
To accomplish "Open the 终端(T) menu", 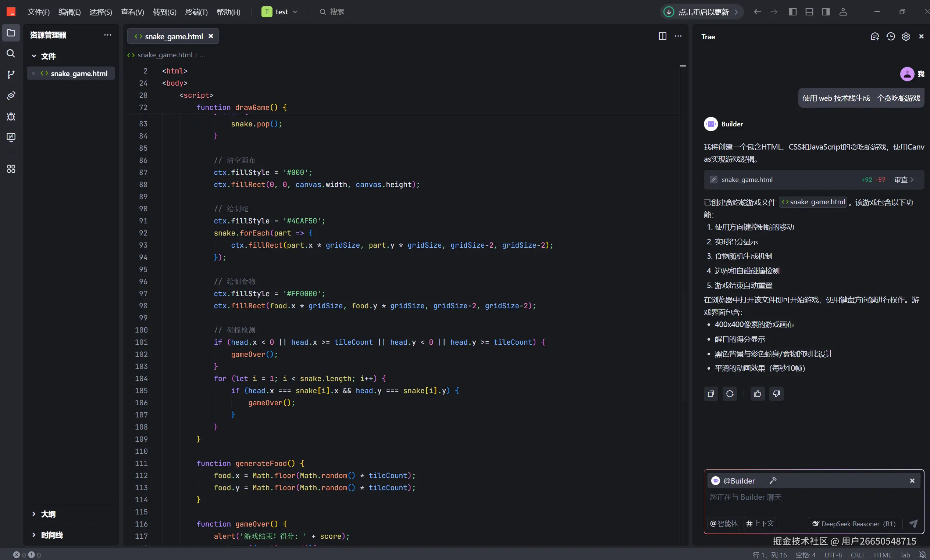I will (x=196, y=12).
